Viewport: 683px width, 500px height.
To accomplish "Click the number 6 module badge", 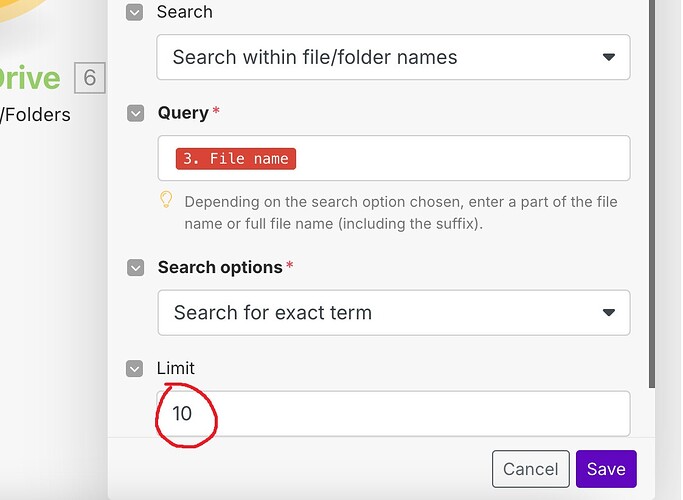I will coord(89,78).
